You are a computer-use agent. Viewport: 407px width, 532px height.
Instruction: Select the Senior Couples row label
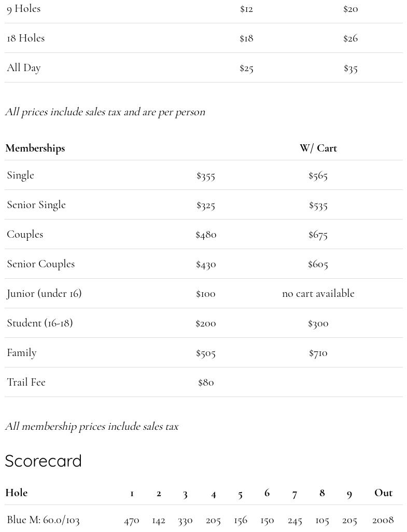pos(41,264)
